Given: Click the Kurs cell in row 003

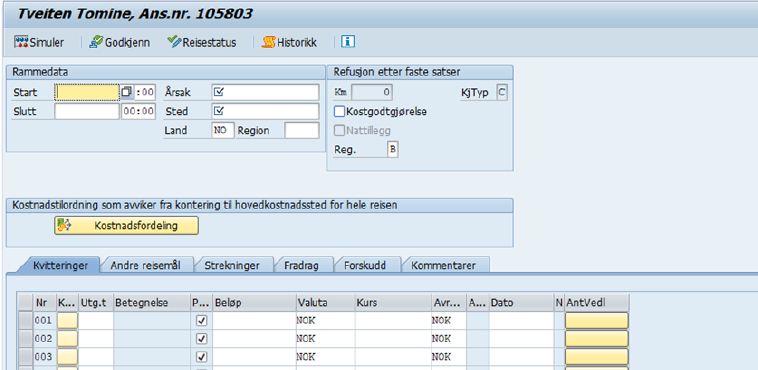Looking at the screenshot, I should pyautogui.click(x=393, y=357).
